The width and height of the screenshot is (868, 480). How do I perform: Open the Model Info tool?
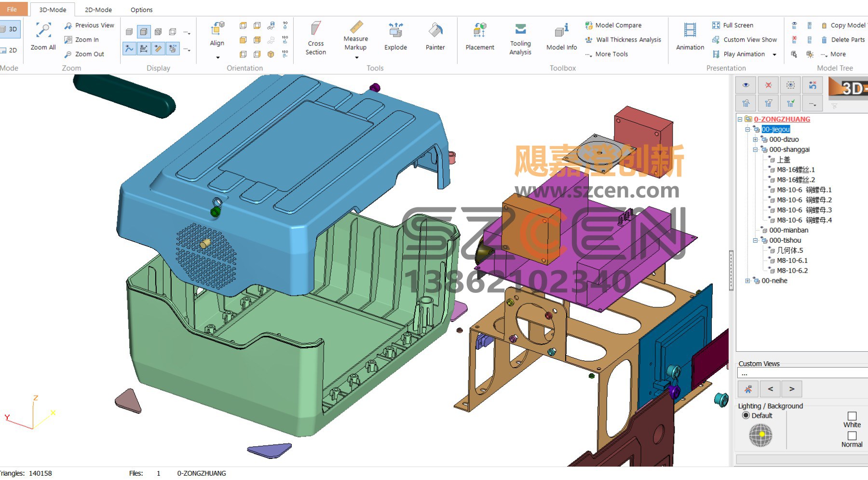tap(561, 37)
